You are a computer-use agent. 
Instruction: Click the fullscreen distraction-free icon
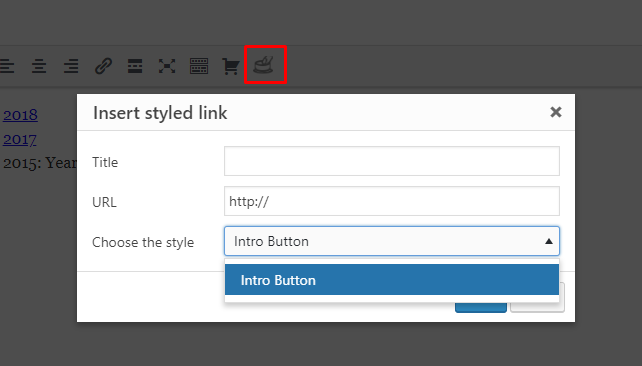[167, 66]
